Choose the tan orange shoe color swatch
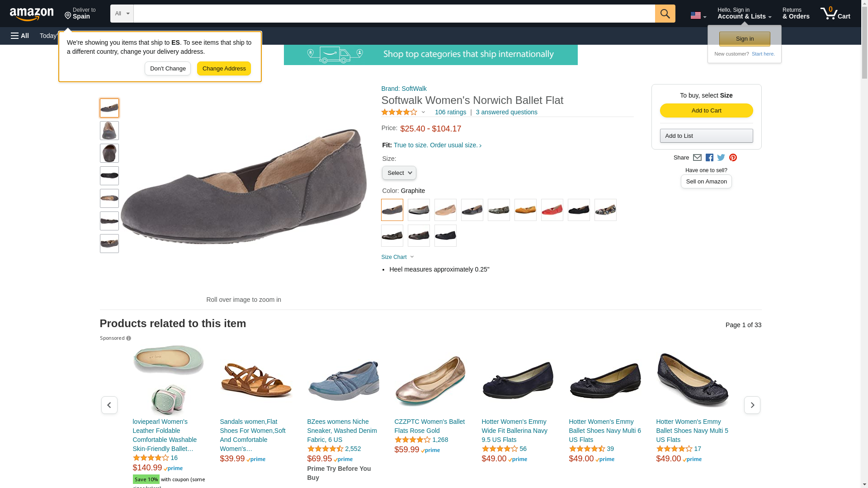Image resolution: width=868 pixels, height=488 pixels. pos(525,210)
